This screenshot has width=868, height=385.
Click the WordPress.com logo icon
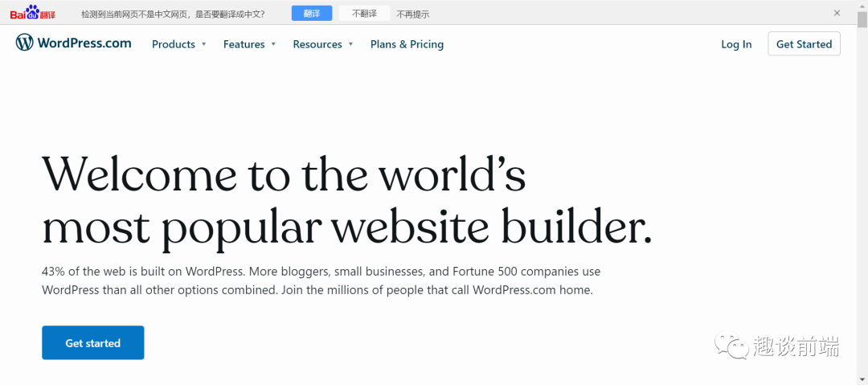click(x=24, y=43)
